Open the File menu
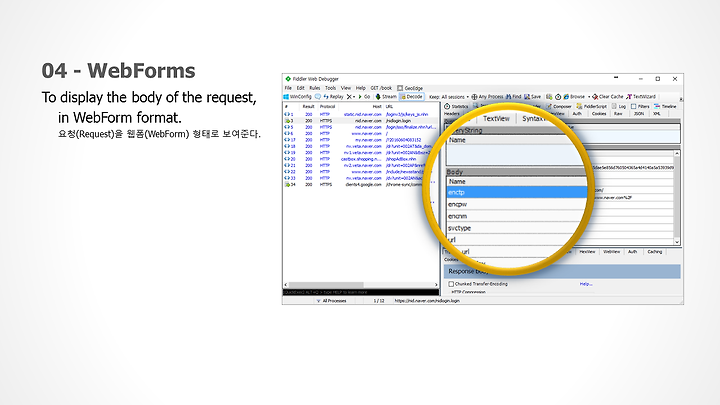The height and width of the screenshot is (405, 720). point(288,88)
